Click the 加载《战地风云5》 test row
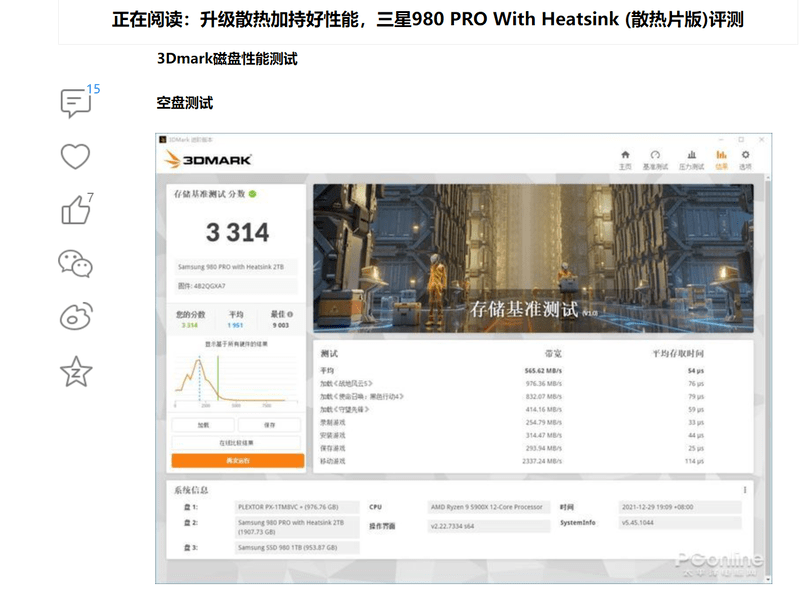The height and width of the screenshot is (597, 800). coord(512,383)
